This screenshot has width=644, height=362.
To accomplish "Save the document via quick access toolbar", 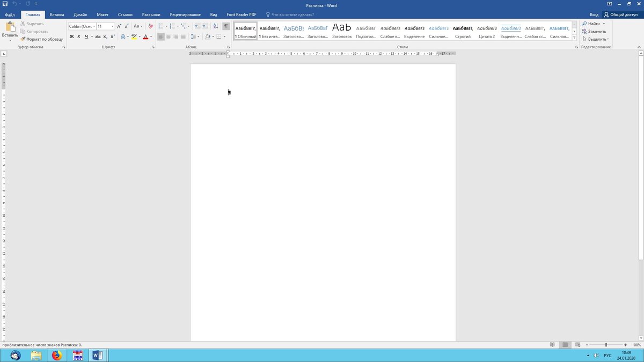I will [5, 4].
